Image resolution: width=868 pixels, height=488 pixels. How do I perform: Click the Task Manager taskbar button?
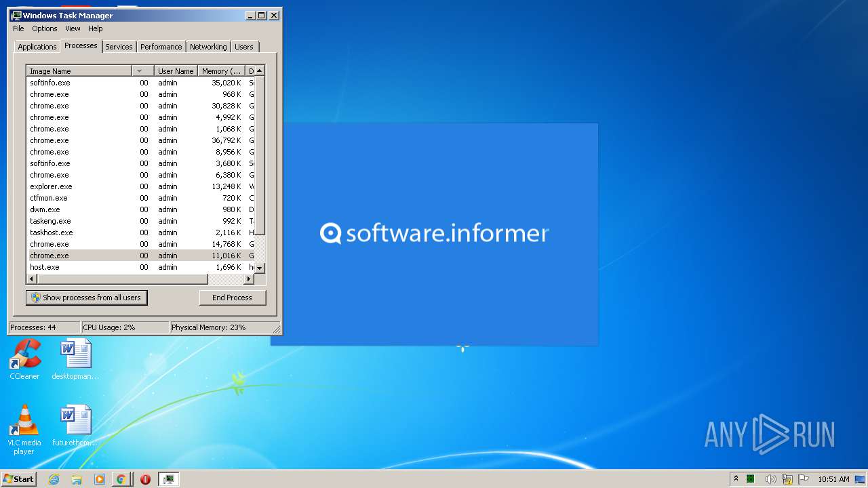[168, 479]
